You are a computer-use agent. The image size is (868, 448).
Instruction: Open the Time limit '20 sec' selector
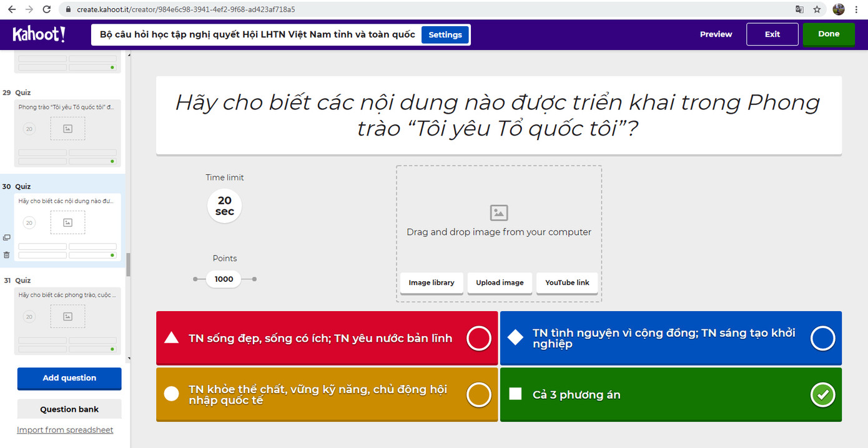coord(224,206)
